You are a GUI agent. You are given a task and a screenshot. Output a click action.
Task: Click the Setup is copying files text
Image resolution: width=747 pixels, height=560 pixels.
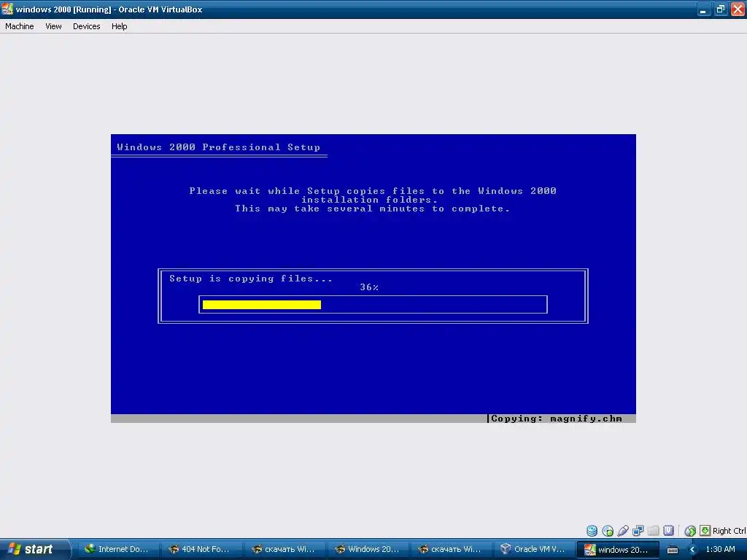click(x=251, y=279)
